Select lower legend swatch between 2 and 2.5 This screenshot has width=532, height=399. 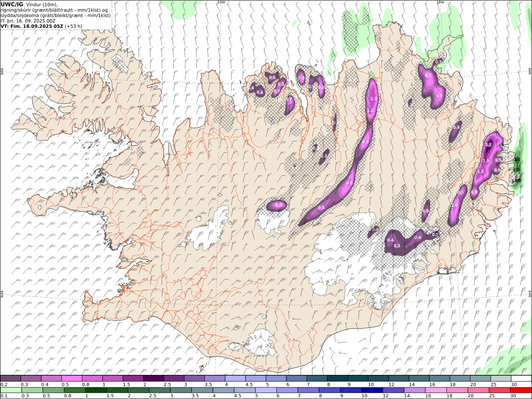tap(139, 390)
